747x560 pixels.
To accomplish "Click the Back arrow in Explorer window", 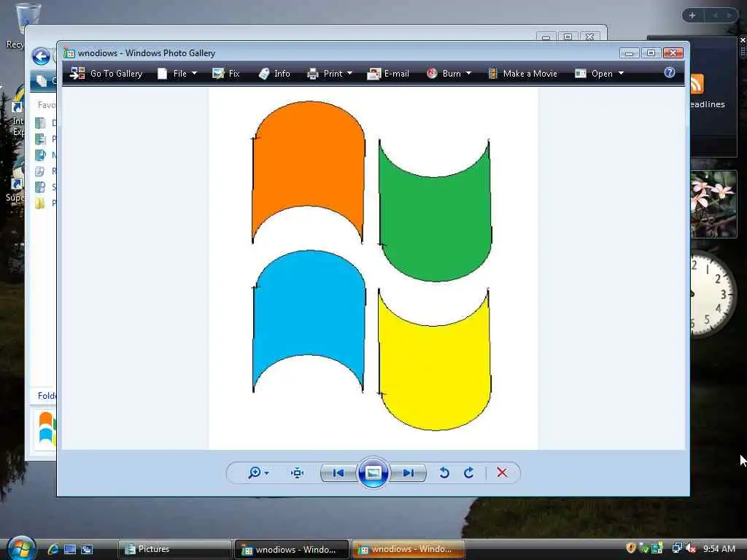I will pos(41,57).
